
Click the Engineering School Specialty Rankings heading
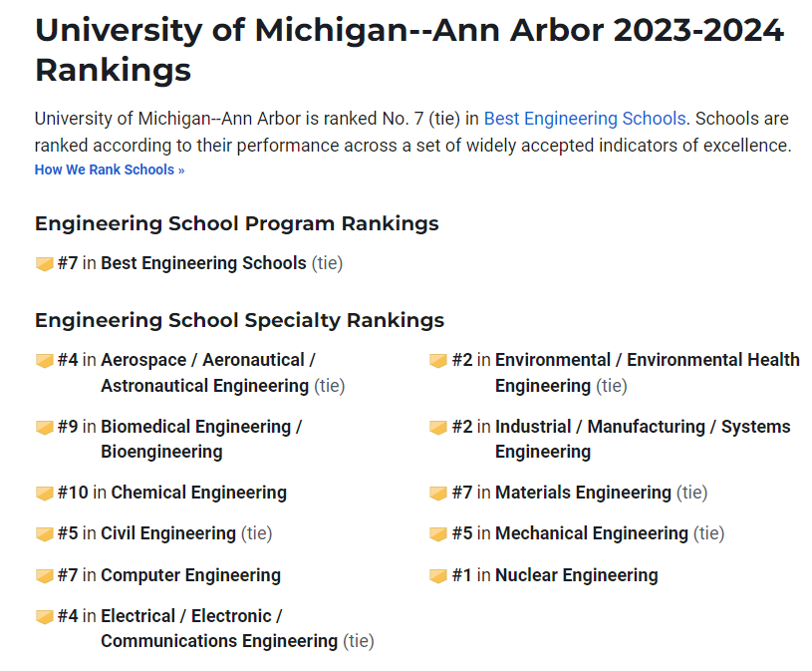(239, 320)
